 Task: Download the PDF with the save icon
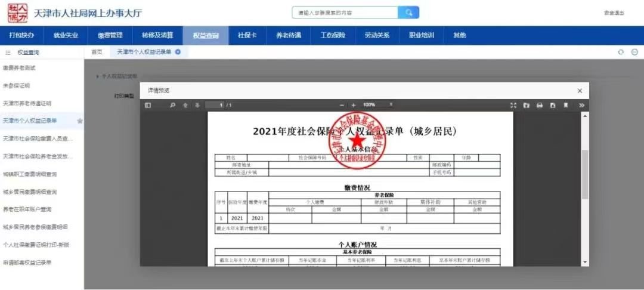pyautogui.click(x=553, y=105)
